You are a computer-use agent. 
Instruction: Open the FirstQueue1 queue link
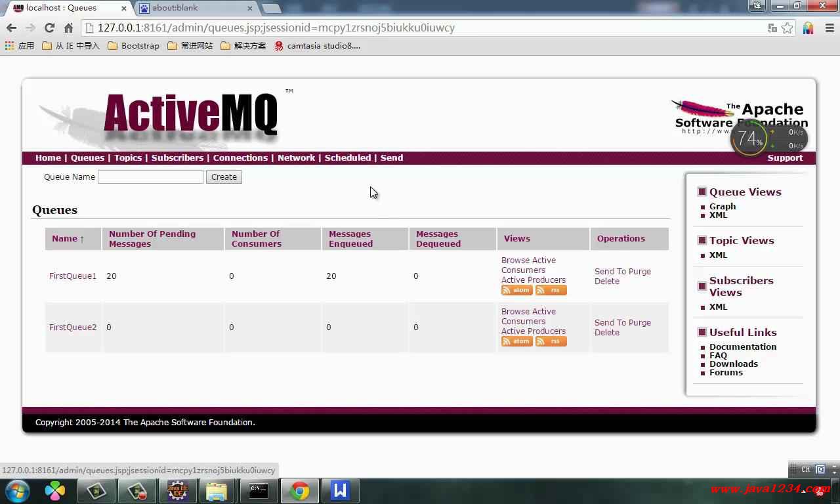(x=73, y=276)
